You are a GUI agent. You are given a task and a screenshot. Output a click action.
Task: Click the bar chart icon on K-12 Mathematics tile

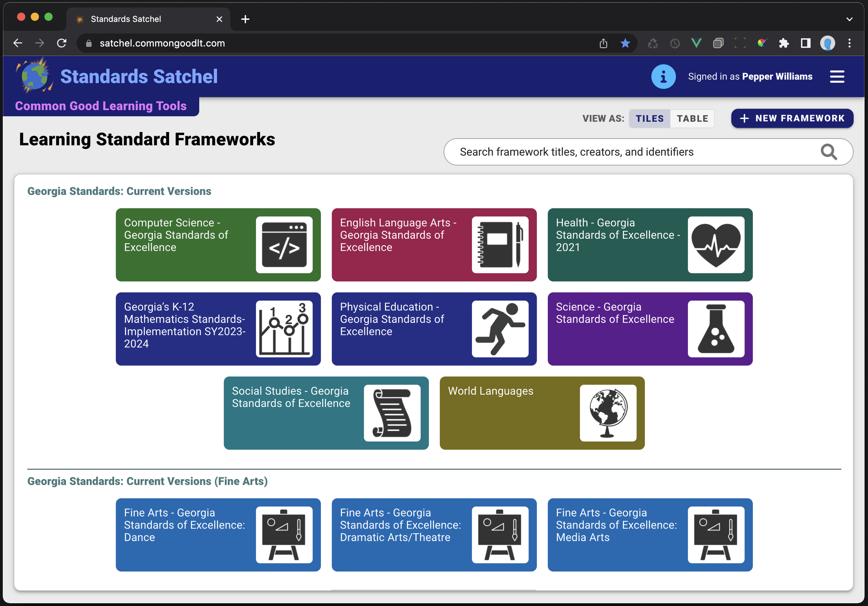point(285,328)
